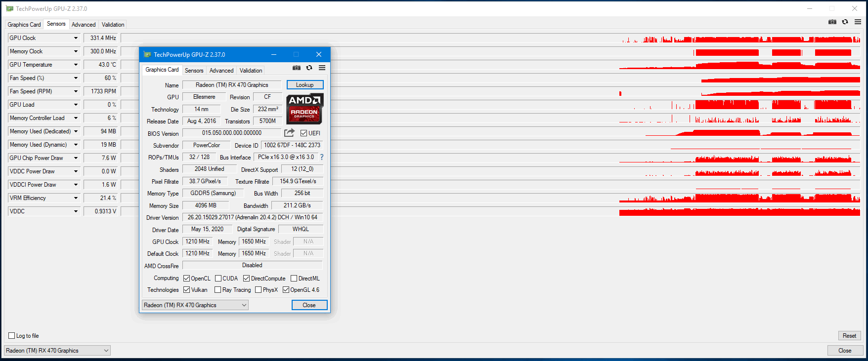Click the BIOS export share icon
The width and height of the screenshot is (868, 361).
[289, 133]
